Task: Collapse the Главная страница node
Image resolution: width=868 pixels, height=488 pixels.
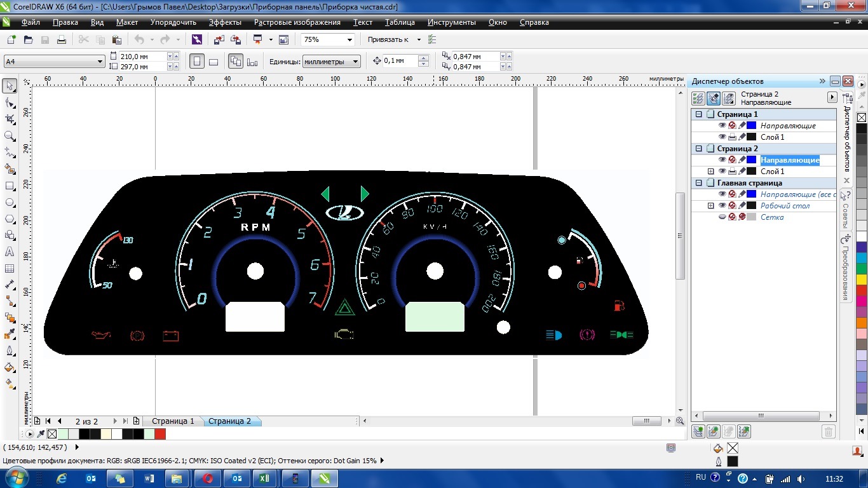Action: click(699, 183)
